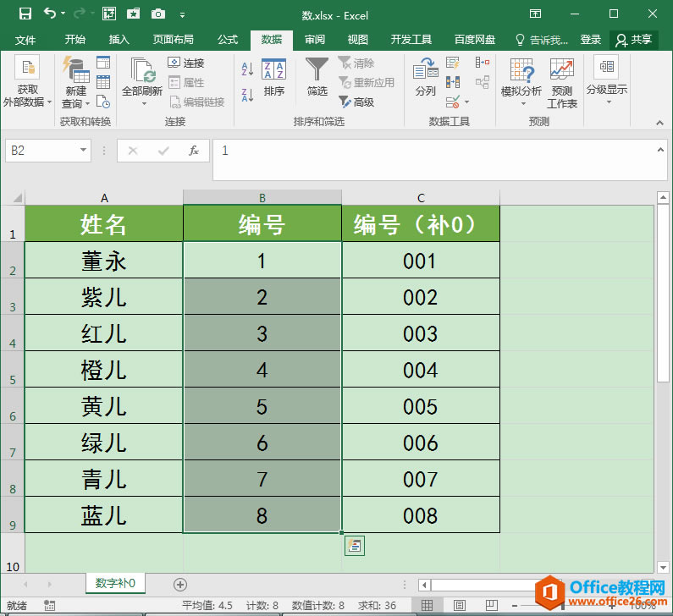Switch to Review (审阅) tab
Screen dimensions: 673x616
(315, 40)
